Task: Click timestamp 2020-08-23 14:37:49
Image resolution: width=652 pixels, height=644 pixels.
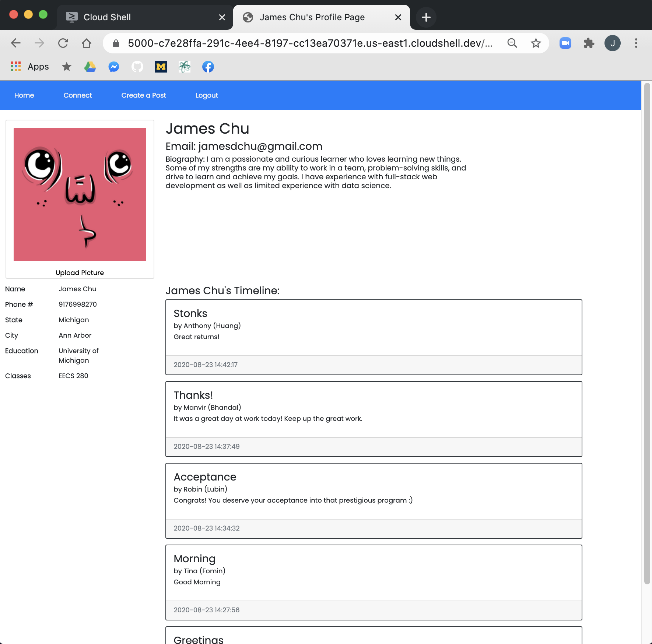Action: pos(207,446)
